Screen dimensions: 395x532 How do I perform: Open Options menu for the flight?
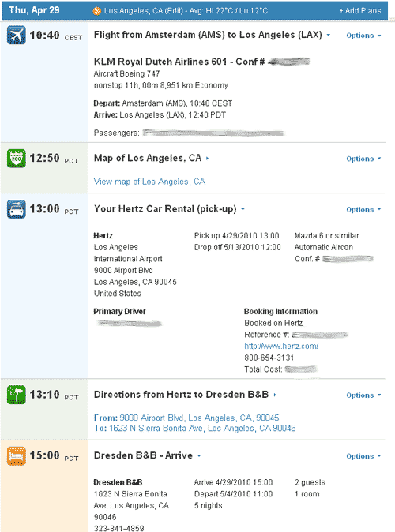pyautogui.click(x=363, y=36)
